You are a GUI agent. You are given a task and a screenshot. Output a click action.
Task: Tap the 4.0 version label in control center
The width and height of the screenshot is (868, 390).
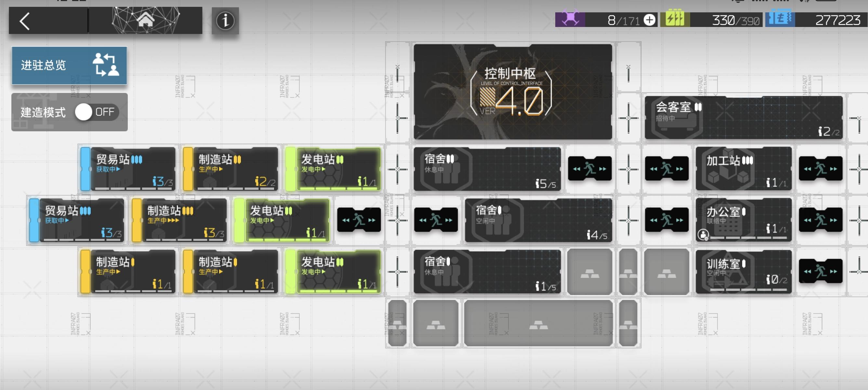click(519, 101)
